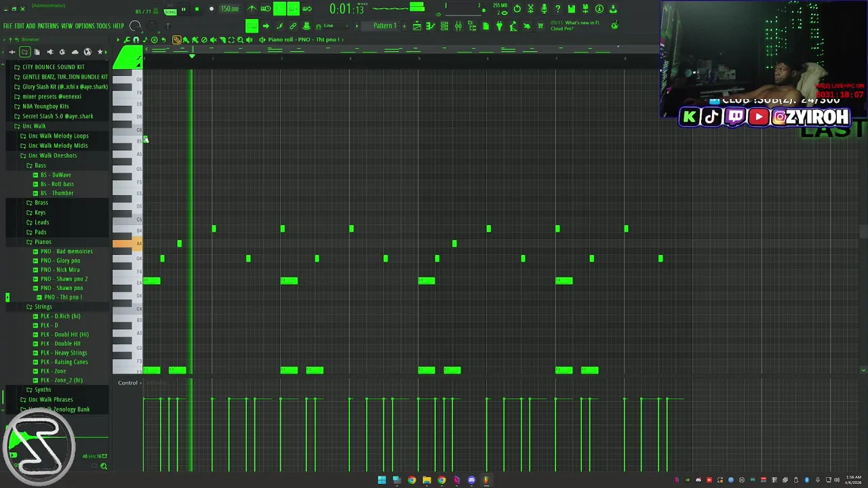Screen dimensions: 868x488
Task: Select sample 'PNO - Glory pno'
Action: pyautogui.click(x=60, y=260)
